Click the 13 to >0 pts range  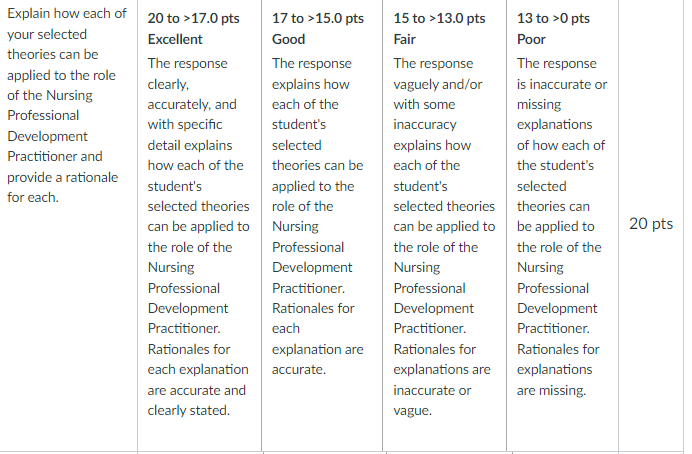pyautogui.click(x=553, y=19)
